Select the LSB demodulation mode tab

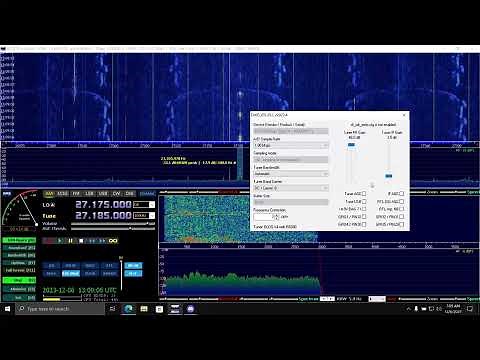pos(90,194)
